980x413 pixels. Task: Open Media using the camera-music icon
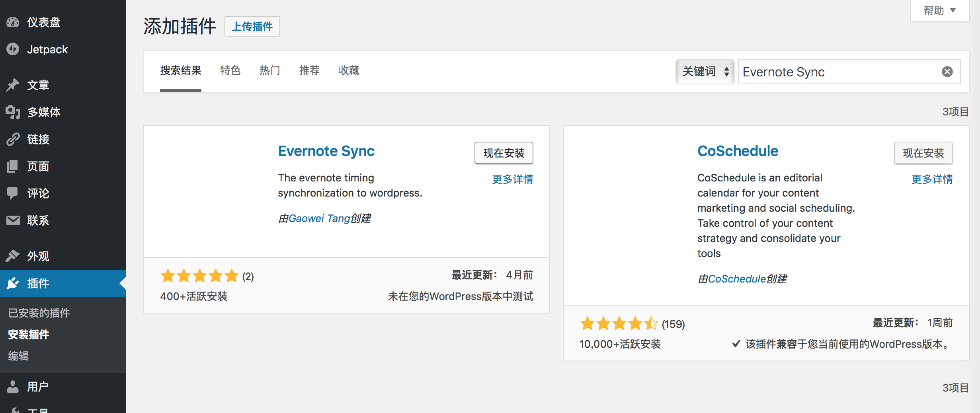(13, 112)
